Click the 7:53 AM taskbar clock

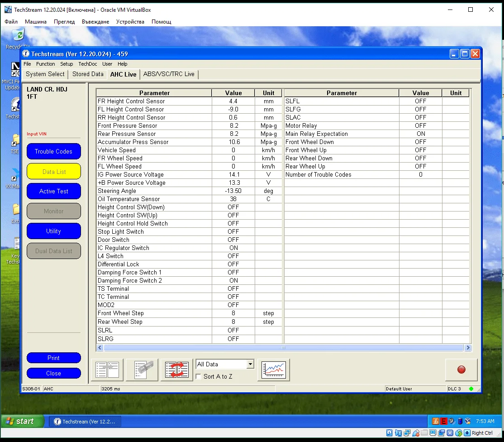click(485, 421)
